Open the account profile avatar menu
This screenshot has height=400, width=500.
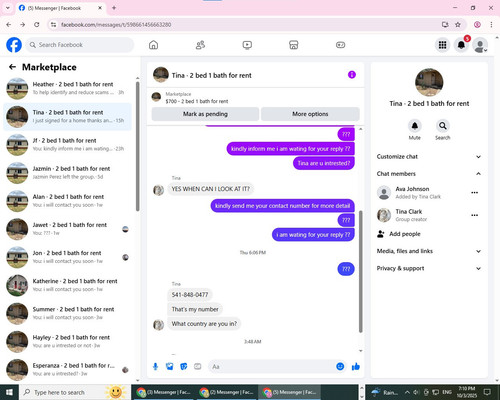(x=480, y=45)
